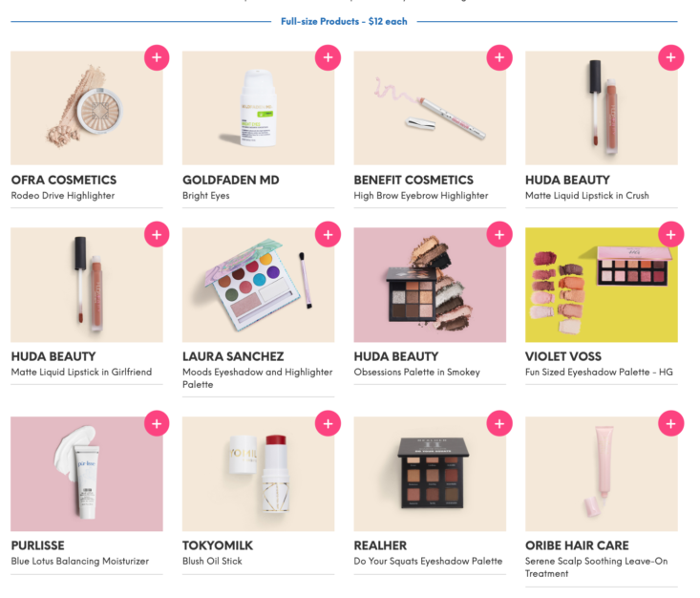Add OFRA Rodeo Drive Highlighter with plus icon
This screenshot has height=598, width=700.
157,57
